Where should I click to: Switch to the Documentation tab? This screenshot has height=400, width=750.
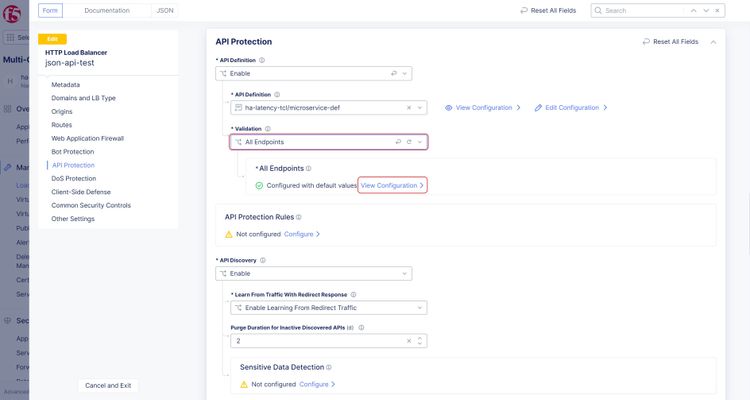107,10
